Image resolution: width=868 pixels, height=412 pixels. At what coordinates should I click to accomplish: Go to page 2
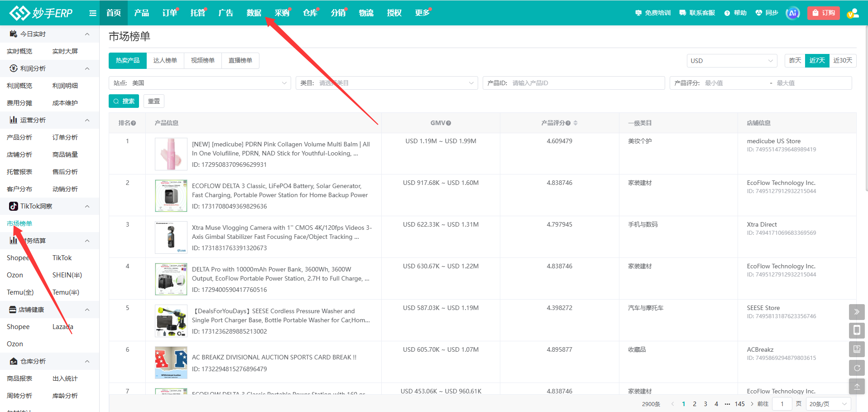(695, 404)
